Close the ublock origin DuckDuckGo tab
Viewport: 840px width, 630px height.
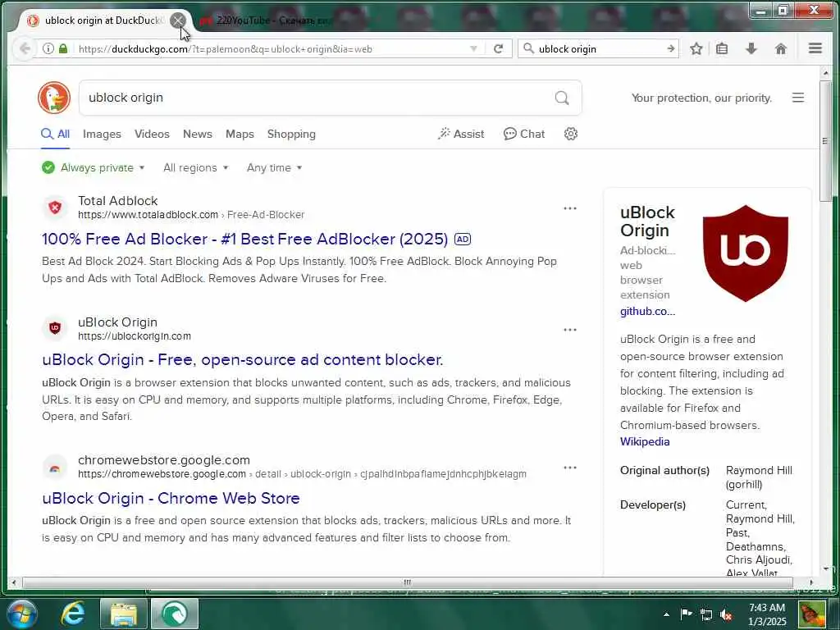[x=178, y=21]
